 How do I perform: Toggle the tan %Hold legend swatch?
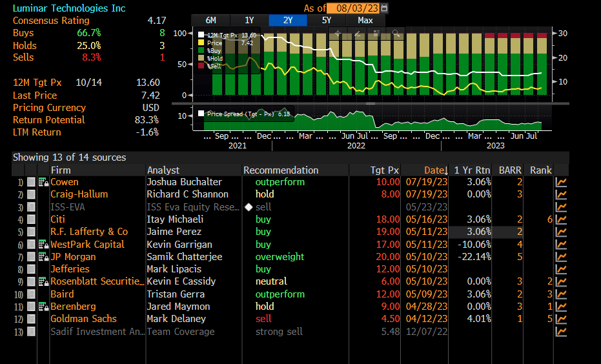tap(201, 58)
